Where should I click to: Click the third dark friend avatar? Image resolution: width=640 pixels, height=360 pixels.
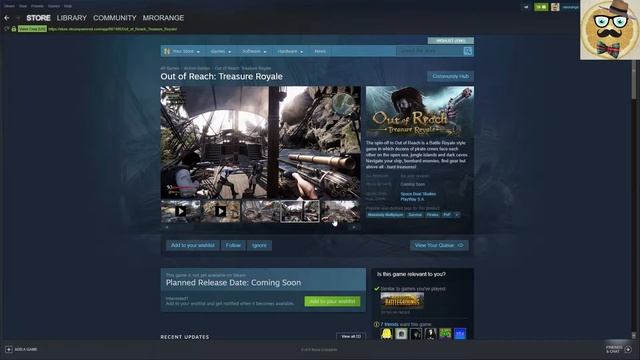click(416, 334)
